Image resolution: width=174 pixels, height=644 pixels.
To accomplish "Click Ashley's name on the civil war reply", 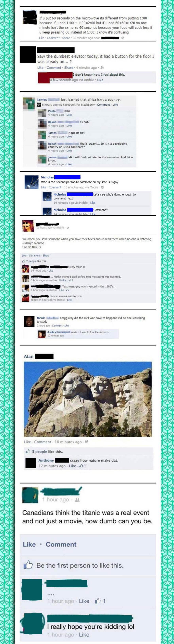I will coord(52,332).
